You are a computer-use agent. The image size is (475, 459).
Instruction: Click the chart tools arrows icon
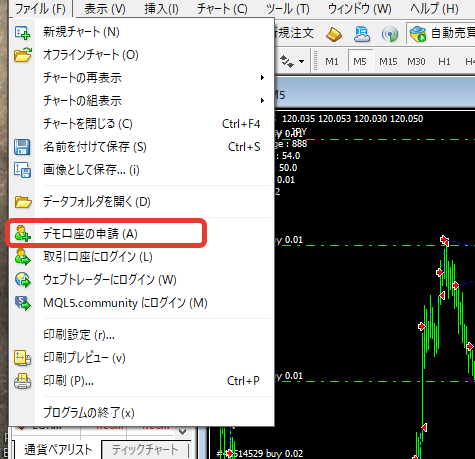coord(286,62)
